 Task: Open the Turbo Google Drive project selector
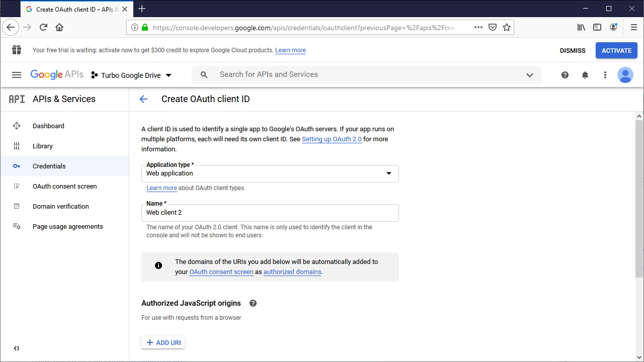[132, 75]
